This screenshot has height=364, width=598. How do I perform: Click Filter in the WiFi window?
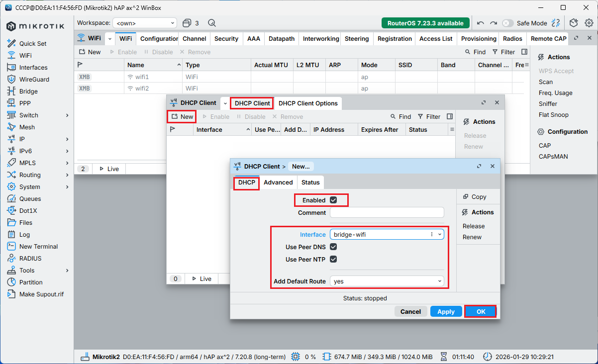click(503, 52)
